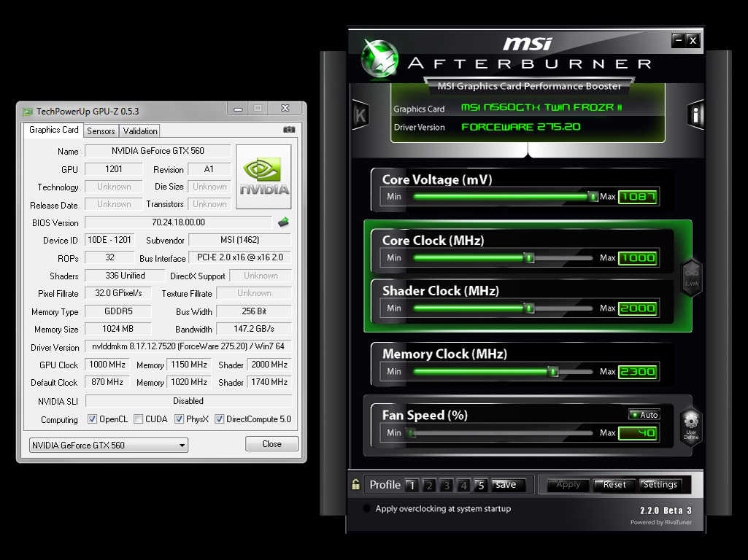
Task: Click the Shader Clock value 2000 field
Action: pos(639,308)
